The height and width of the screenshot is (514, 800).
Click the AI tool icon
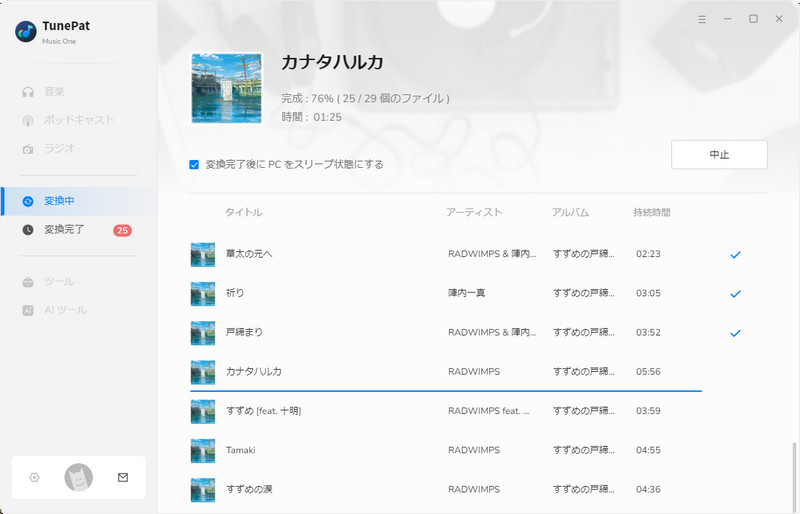(x=28, y=310)
